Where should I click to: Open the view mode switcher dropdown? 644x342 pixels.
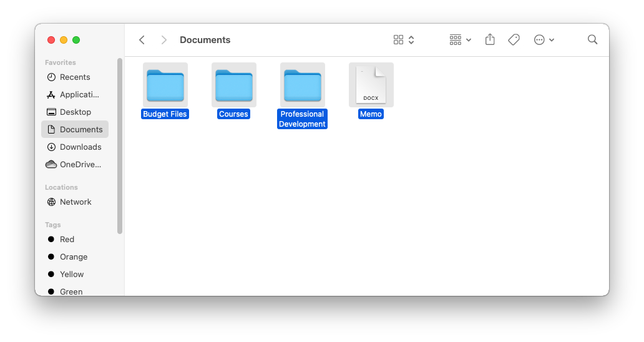pos(404,40)
